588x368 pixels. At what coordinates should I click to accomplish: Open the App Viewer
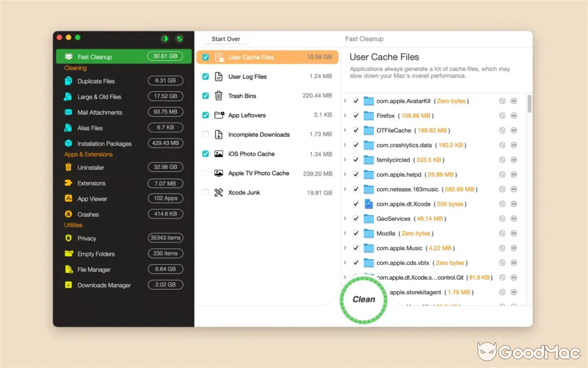click(92, 199)
